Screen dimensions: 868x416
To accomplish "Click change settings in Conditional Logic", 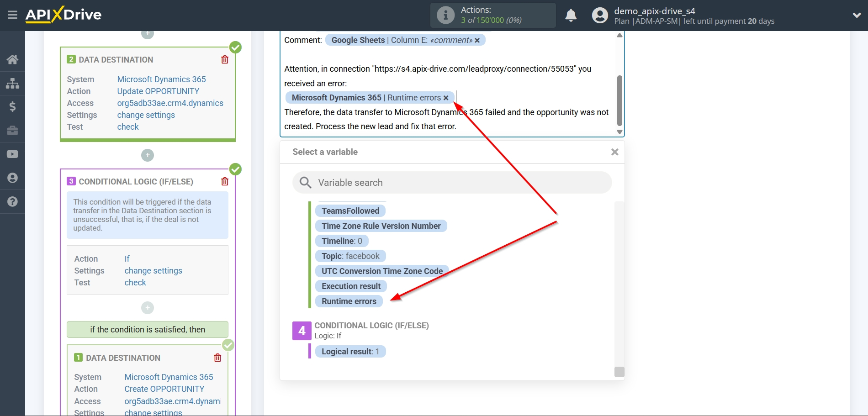I will click(153, 271).
